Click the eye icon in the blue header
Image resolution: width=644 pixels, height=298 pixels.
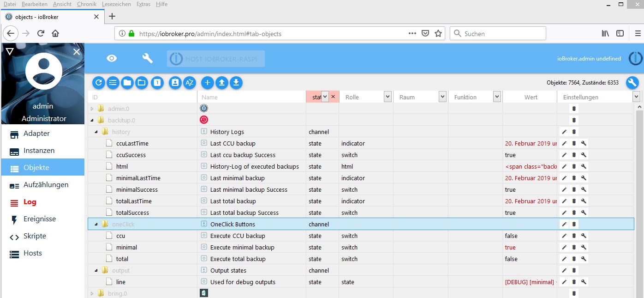112,58
